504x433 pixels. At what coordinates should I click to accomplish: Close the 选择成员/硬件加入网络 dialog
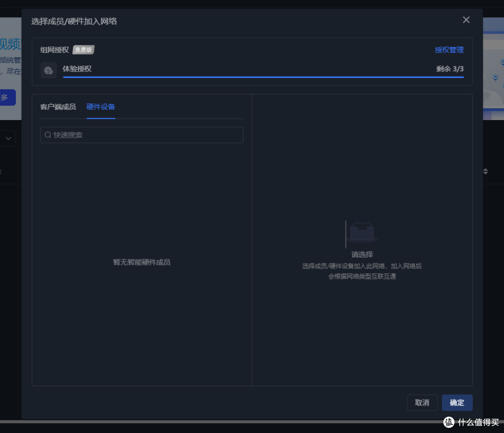click(x=466, y=20)
